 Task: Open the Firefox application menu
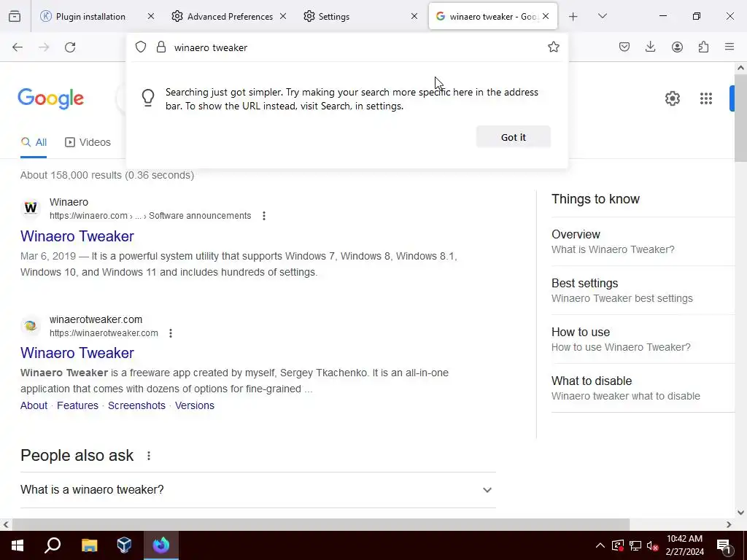tap(729, 47)
